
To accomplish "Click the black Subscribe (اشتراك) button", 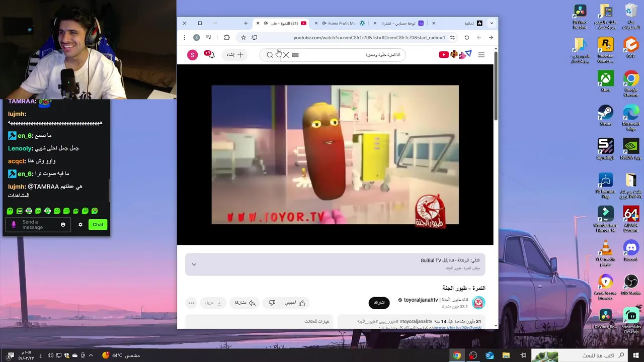I will click(379, 303).
